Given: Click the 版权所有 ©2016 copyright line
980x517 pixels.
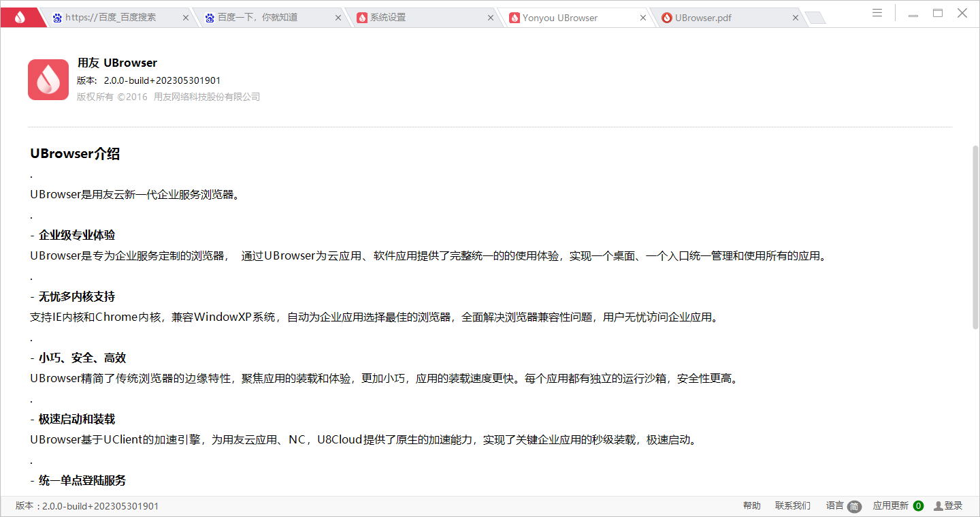Looking at the screenshot, I should [168, 97].
